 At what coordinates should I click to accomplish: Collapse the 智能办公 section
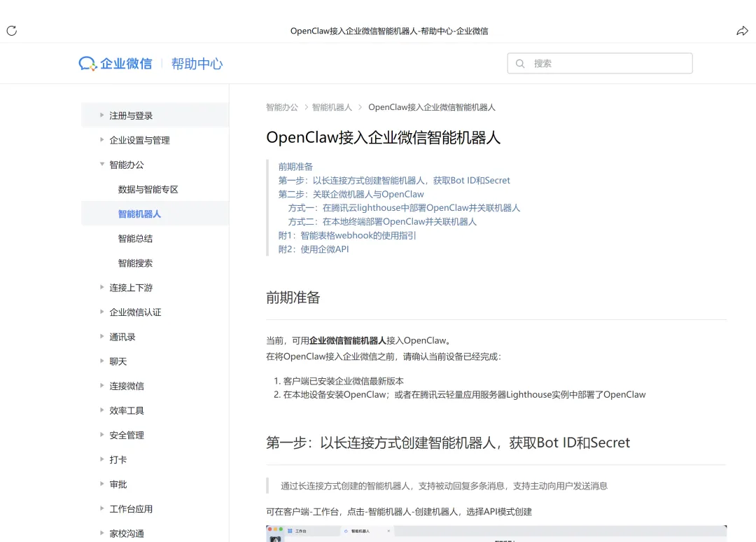(126, 165)
